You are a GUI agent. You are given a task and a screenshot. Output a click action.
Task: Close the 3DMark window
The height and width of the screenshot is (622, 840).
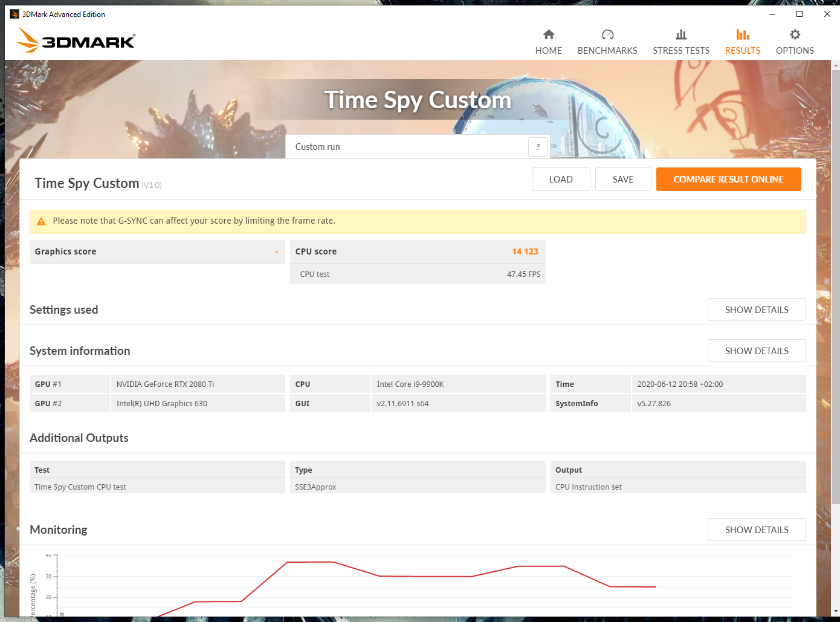click(x=827, y=14)
